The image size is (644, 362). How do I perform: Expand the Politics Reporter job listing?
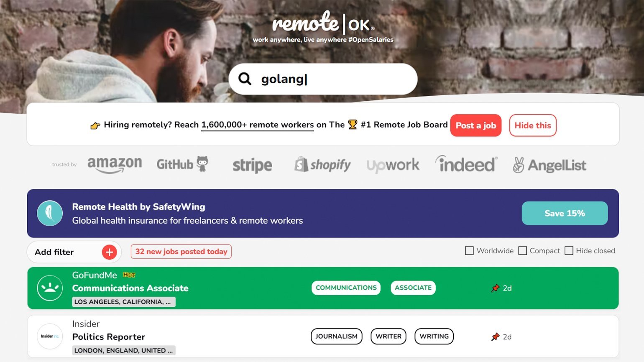pos(108,337)
